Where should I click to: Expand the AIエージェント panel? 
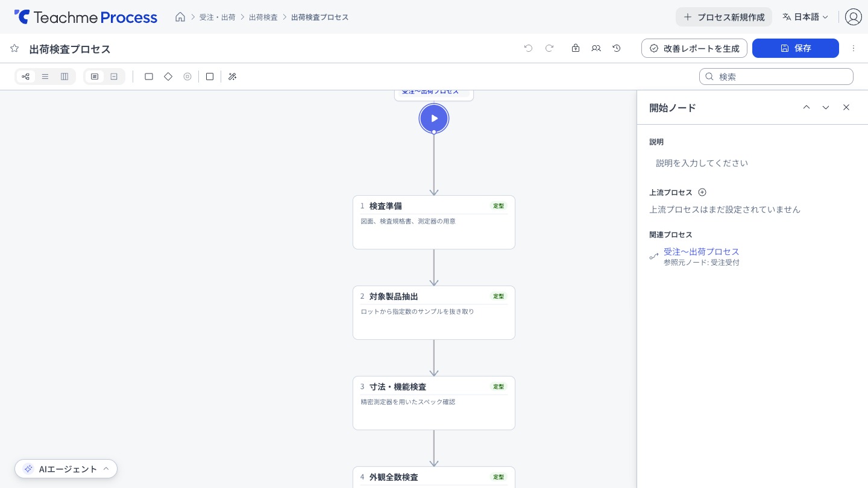(x=66, y=469)
